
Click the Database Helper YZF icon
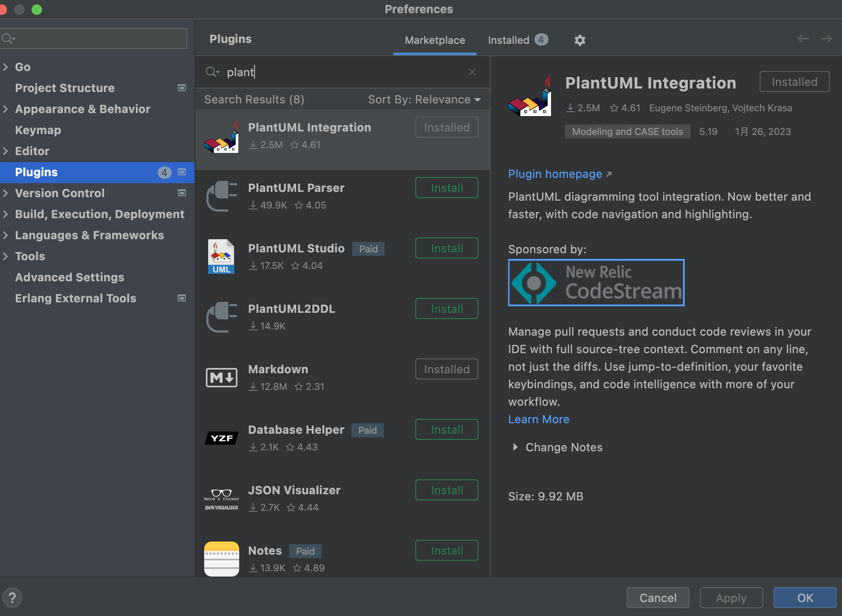[221, 438]
